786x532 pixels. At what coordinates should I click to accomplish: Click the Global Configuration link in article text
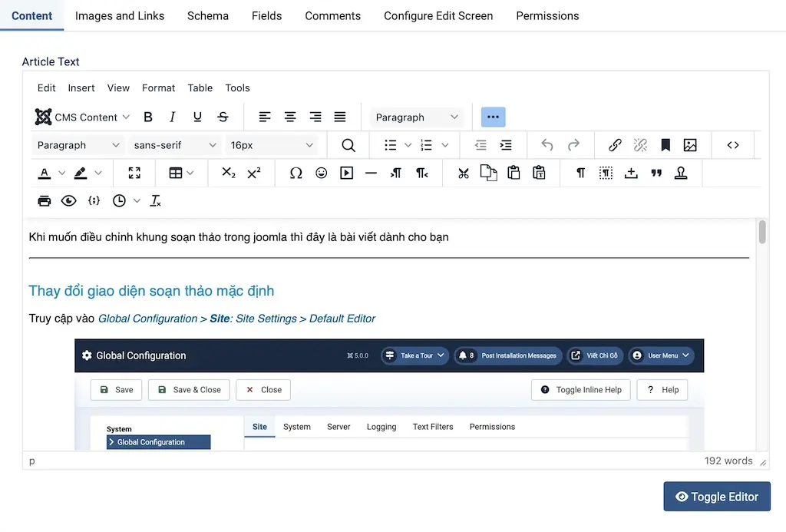[147, 319]
